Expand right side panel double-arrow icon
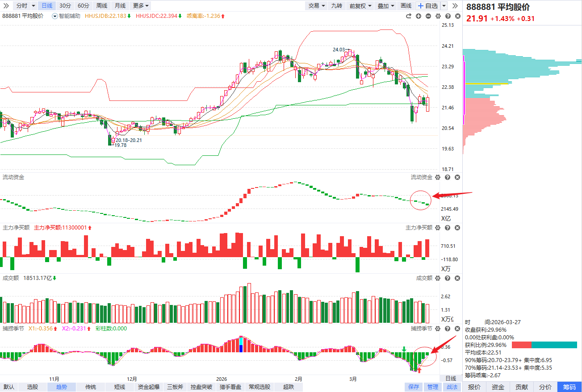The image size is (582, 392). (455, 6)
